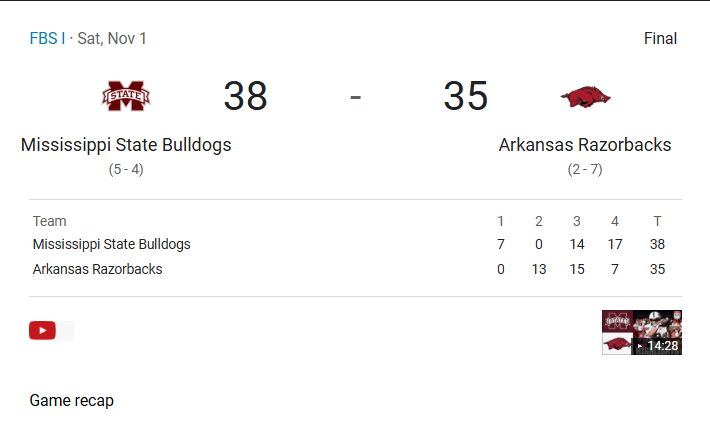The image size is (710, 438).
Task: Click the T total column header
Action: coord(656,221)
